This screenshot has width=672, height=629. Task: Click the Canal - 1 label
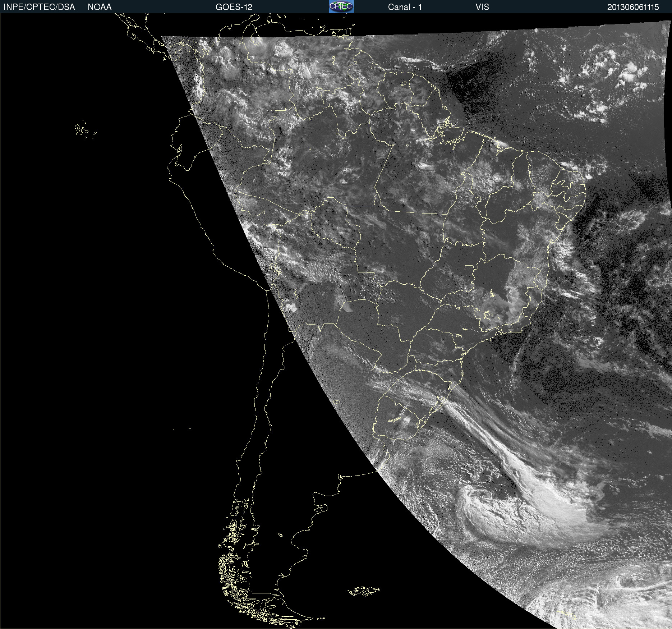tap(405, 7)
